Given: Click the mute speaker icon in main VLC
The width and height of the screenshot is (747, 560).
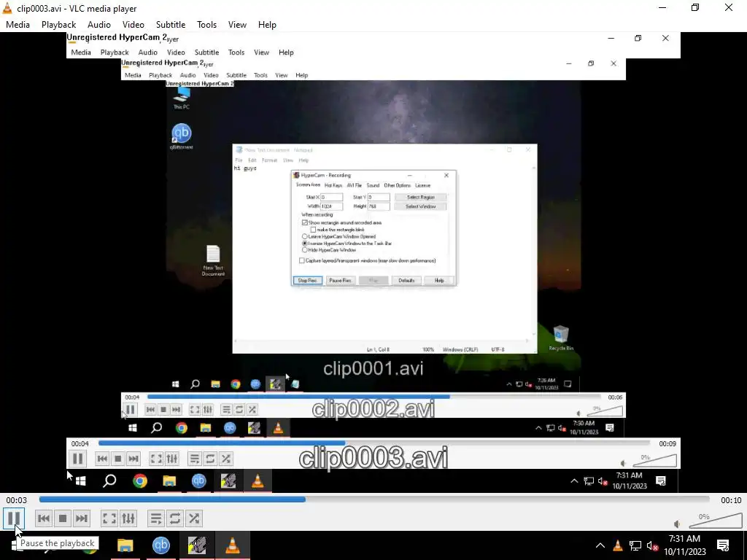Looking at the screenshot, I should click(677, 524).
